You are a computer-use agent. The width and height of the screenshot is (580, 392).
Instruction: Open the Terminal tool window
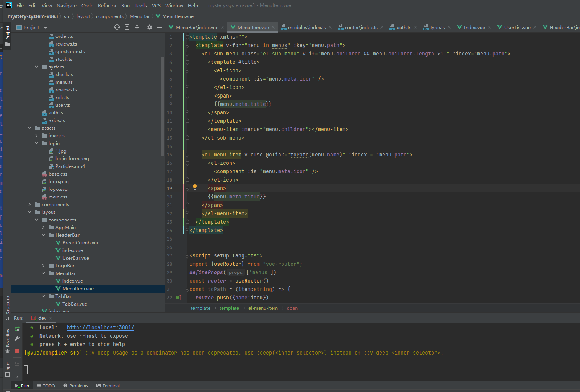(108, 385)
